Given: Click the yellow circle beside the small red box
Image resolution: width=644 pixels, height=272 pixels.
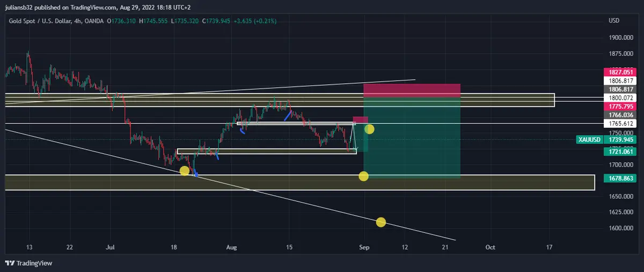Looking at the screenshot, I should 369,129.
